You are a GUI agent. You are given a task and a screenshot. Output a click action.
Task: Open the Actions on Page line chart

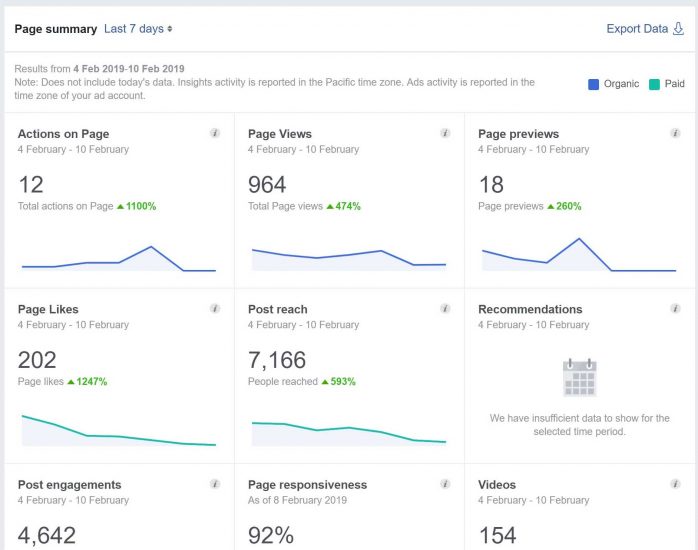point(118,259)
